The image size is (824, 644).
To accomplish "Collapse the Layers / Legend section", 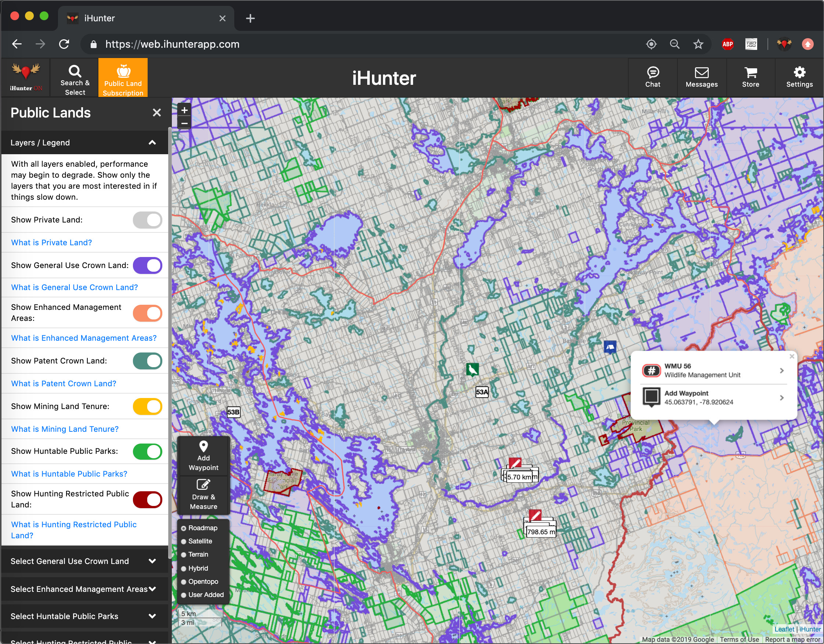I will click(x=85, y=142).
